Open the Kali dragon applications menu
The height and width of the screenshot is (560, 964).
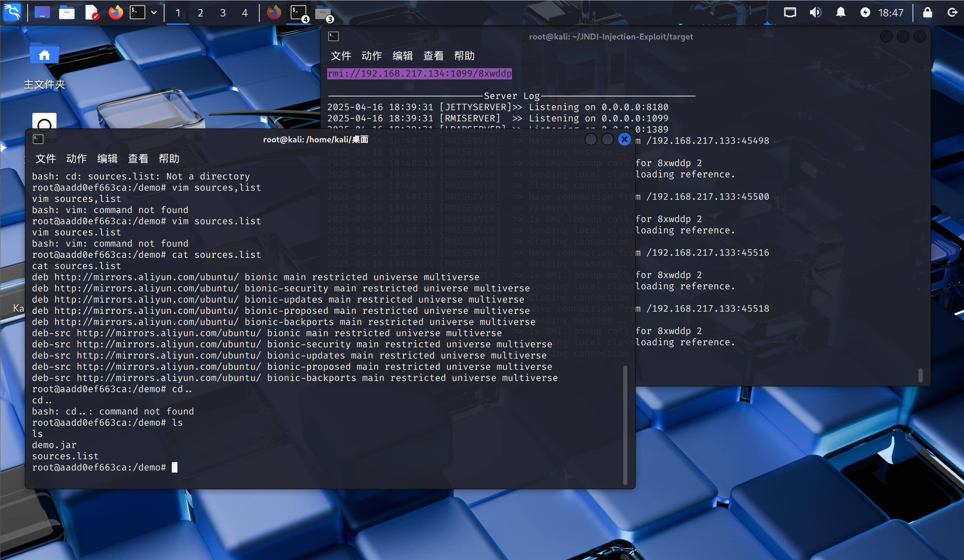tap(12, 12)
